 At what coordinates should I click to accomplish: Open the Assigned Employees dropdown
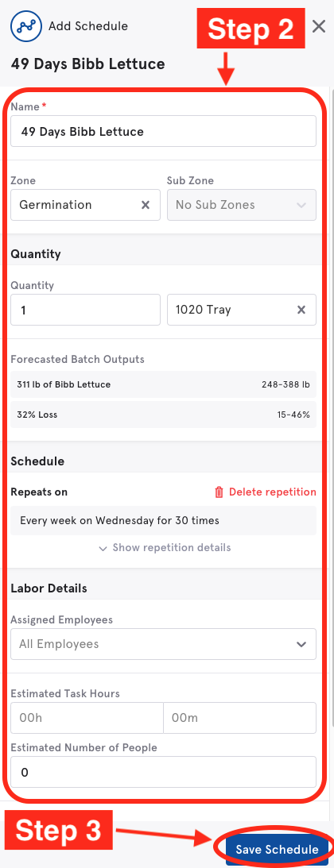tap(163, 644)
